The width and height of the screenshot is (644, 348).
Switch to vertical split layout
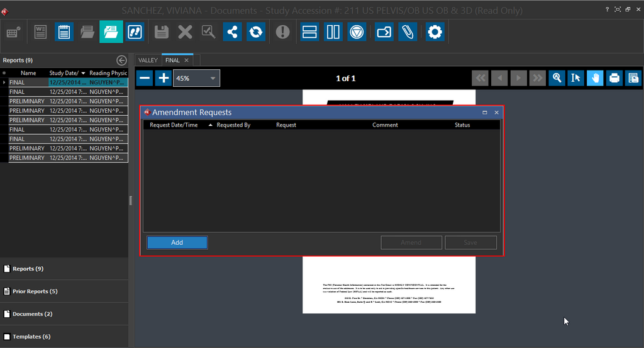click(332, 32)
